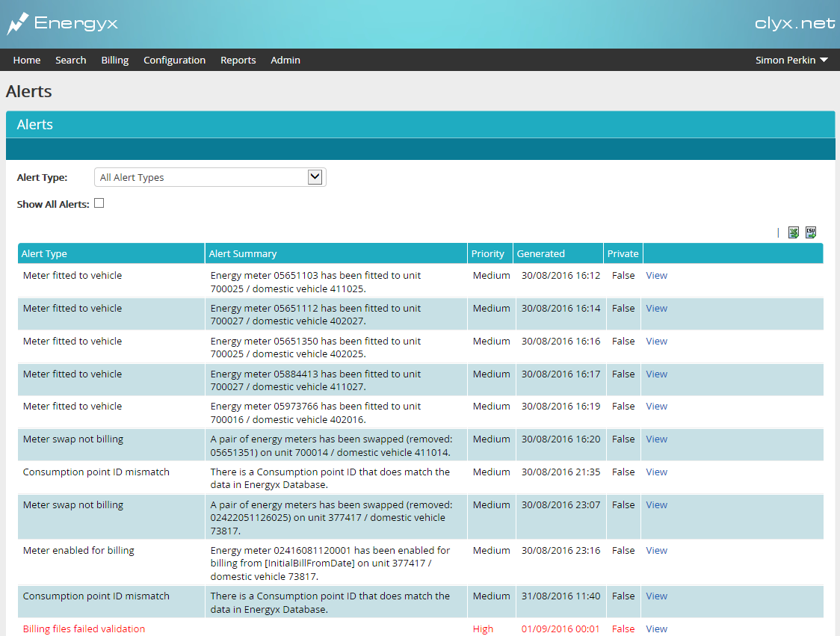Screen dimensions: 840x636
Task: Click the date 01/09/2016 00:01
Action: point(560,629)
